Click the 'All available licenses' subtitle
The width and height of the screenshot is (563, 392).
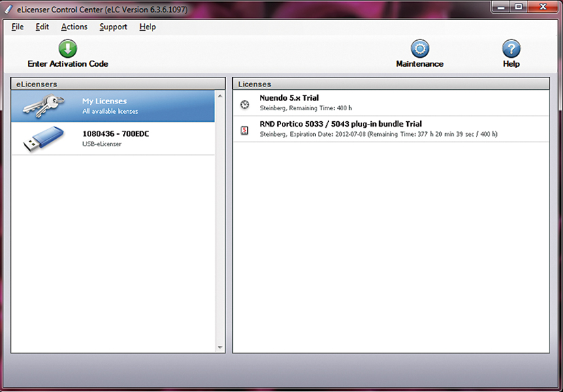tap(110, 112)
